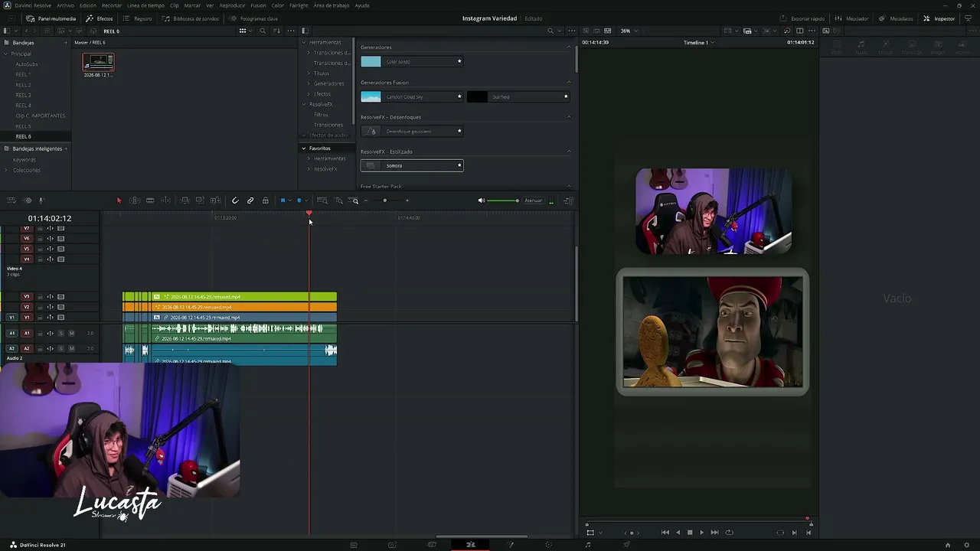Open the Edición menu
The image size is (980, 551).
pyautogui.click(x=88, y=5)
